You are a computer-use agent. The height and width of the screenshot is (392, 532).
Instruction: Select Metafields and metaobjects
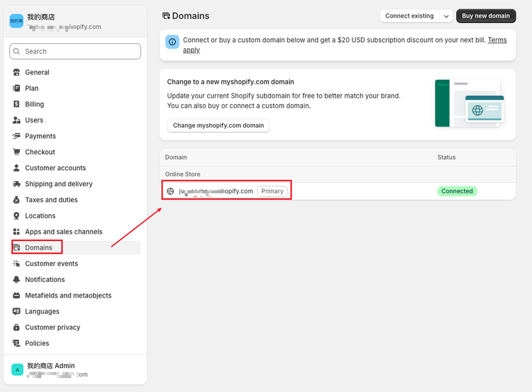pyautogui.click(x=68, y=295)
